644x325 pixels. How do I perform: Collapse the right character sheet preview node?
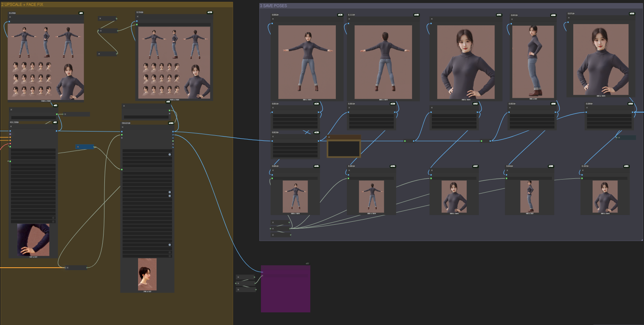(x=138, y=16)
